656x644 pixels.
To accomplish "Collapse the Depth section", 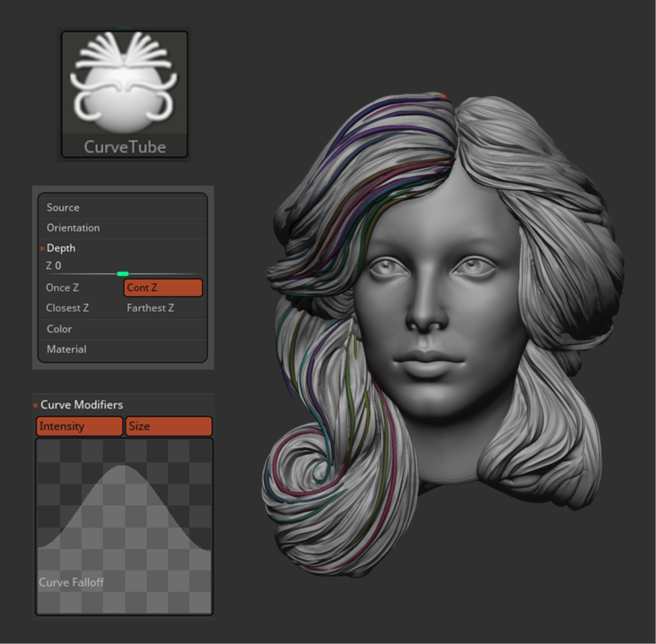I will (122, 248).
